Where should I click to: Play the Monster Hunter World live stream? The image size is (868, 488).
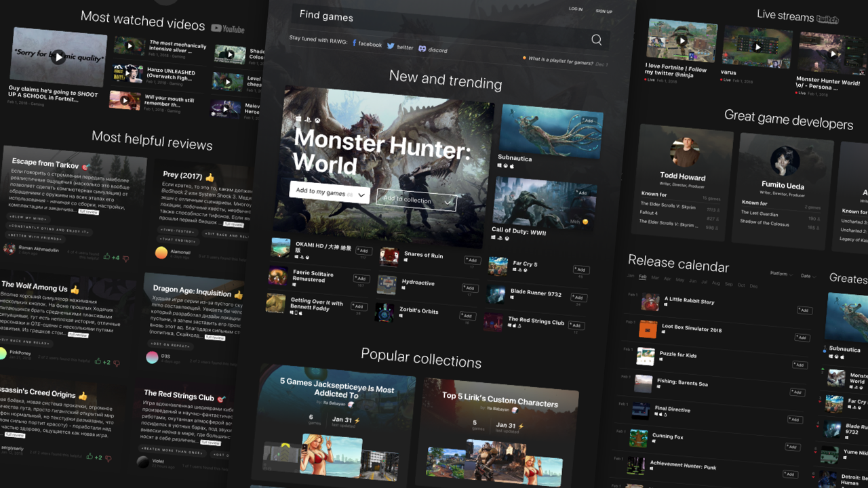coord(833,54)
